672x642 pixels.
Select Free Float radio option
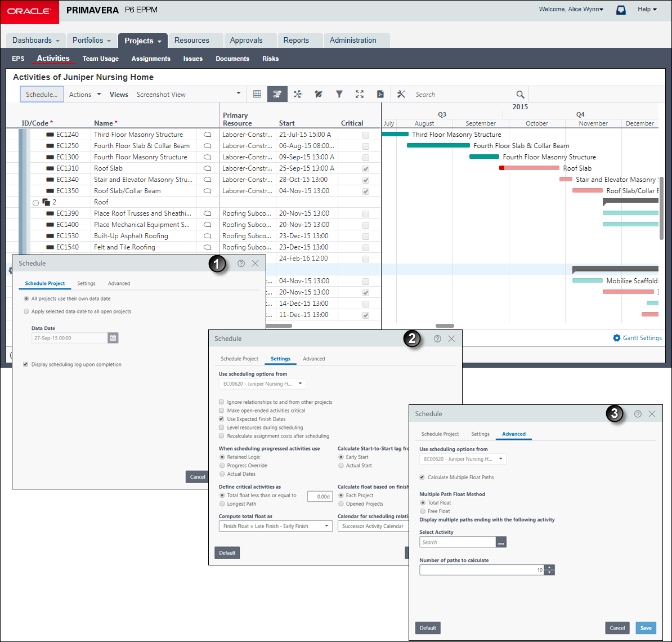coord(423,511)
